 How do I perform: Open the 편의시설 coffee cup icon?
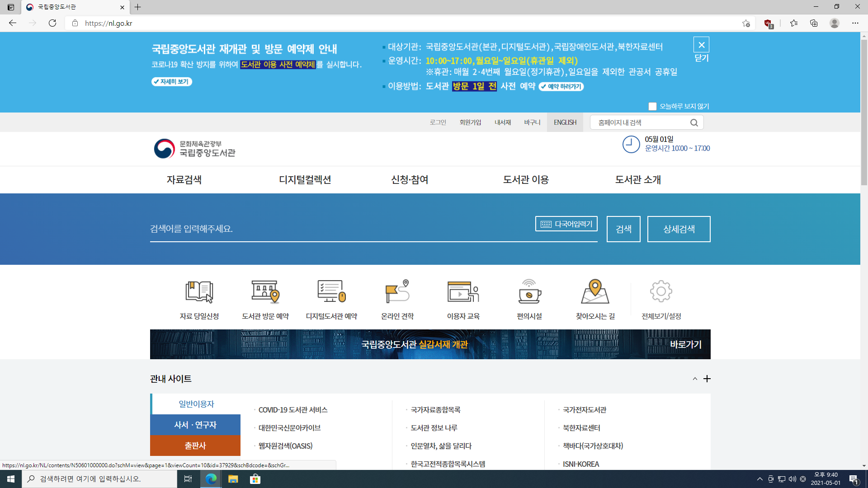tap(529, 291)
